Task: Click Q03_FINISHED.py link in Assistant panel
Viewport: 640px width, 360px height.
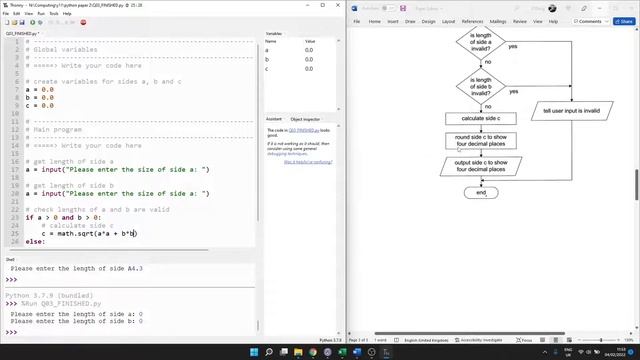Action: (x=304, y=130)
